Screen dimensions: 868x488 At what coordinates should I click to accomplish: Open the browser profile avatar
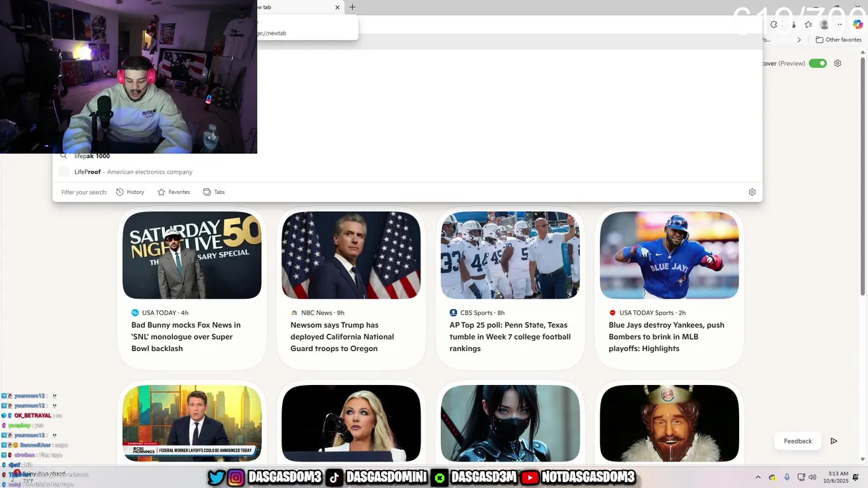(x=825, y=24)
